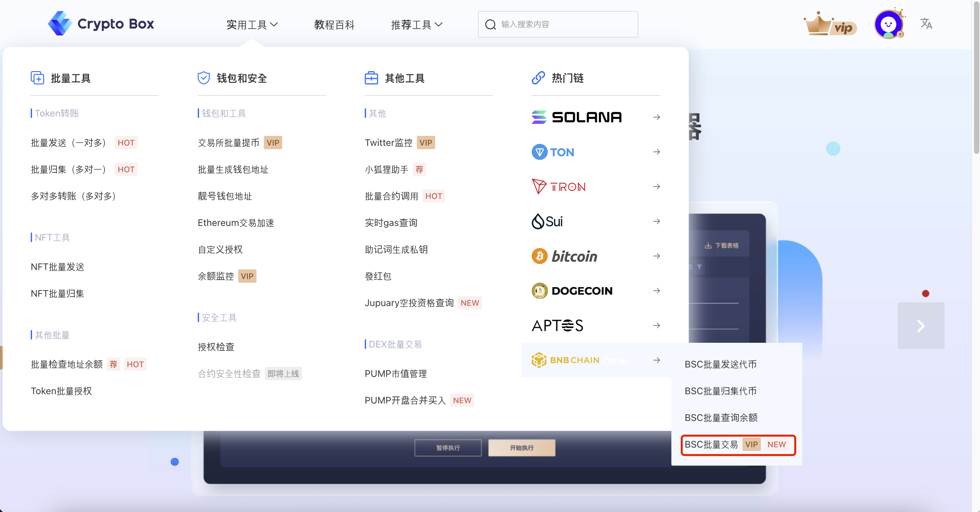Screen dimensions: 980x512
Task: Open 交易所批量提币 tool
Action: coord(228,143)
